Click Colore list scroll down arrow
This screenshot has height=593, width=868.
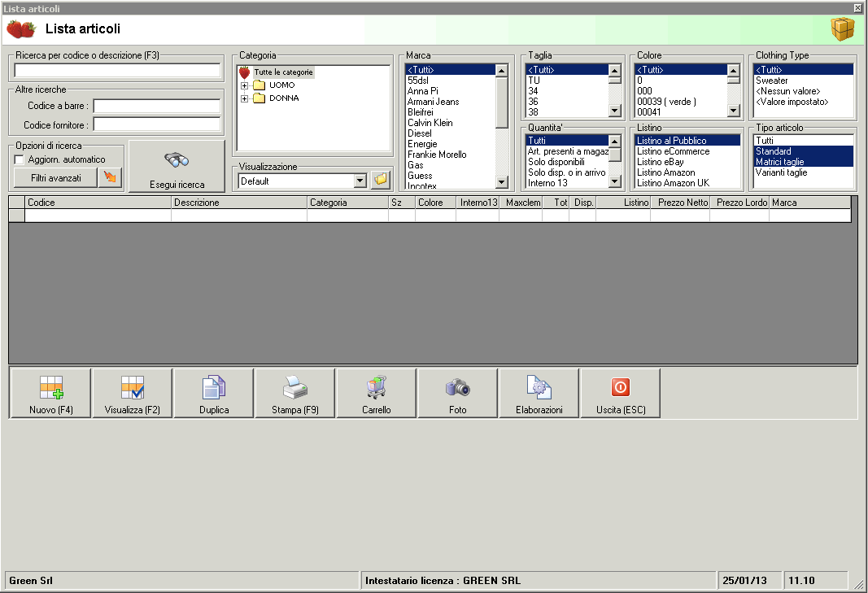[734, 111]
